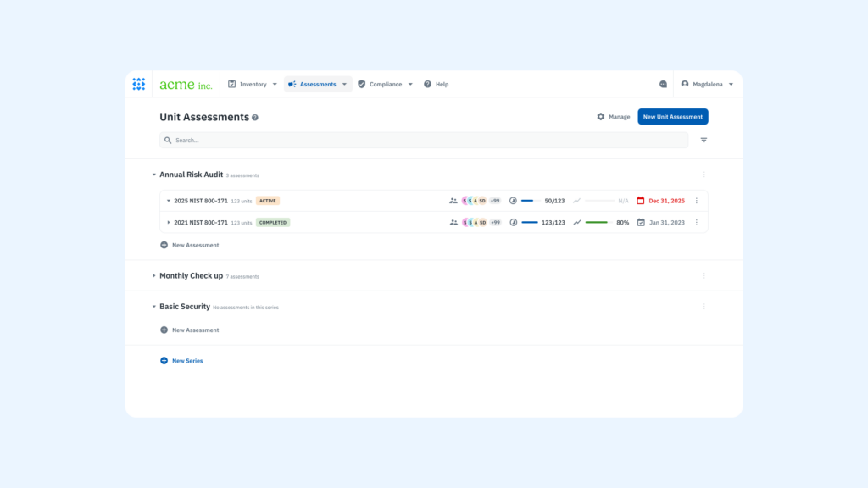Image resolution: width=868 pixels, height=488 pixels.
Task: Open the chat bubble messages icon
Action: coord(663,84)
